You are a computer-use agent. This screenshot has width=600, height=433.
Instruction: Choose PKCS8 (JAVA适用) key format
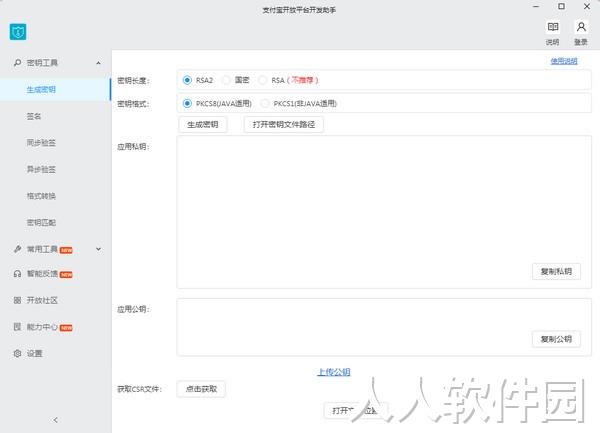[187, 104]
